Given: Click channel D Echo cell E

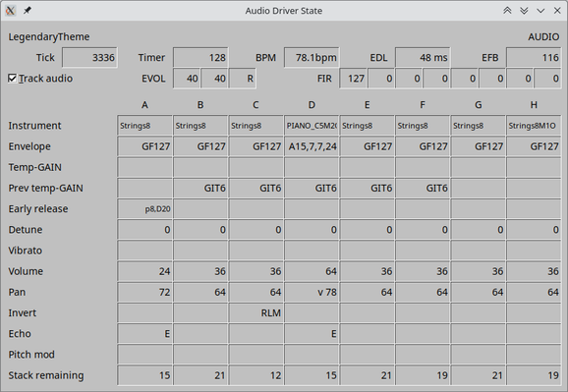Looking at the screenshot, I should (x=312, y=334).
